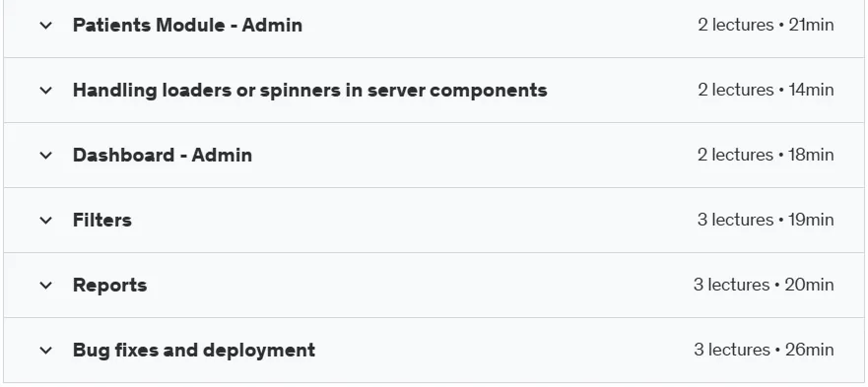Click '3 lectures • 26min' on Bug fixes row
The width and height of the screenshot is (868, 387).
[764, 350]
